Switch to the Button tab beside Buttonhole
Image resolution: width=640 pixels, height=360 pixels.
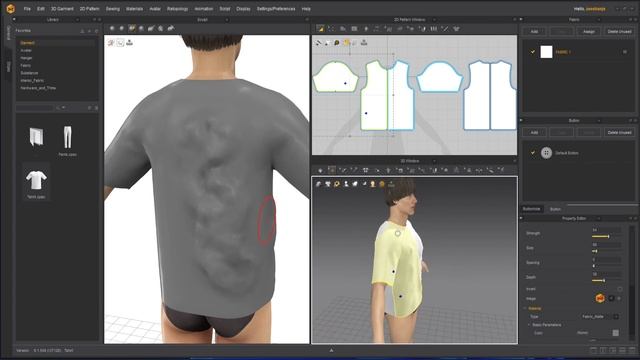555,209
